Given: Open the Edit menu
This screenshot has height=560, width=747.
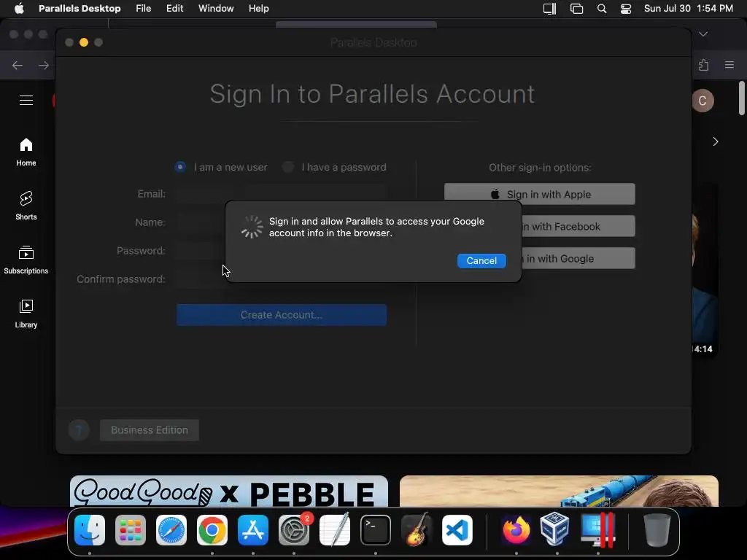Looking at the screenshot, I should pyautogui.click(x=174, y=9).
